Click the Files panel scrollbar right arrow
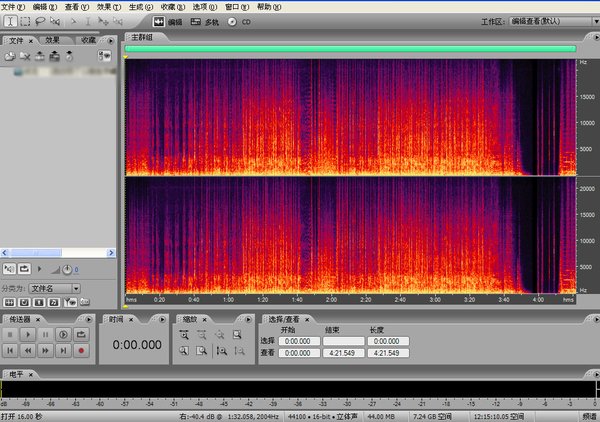600x422 pixels. 111,253
